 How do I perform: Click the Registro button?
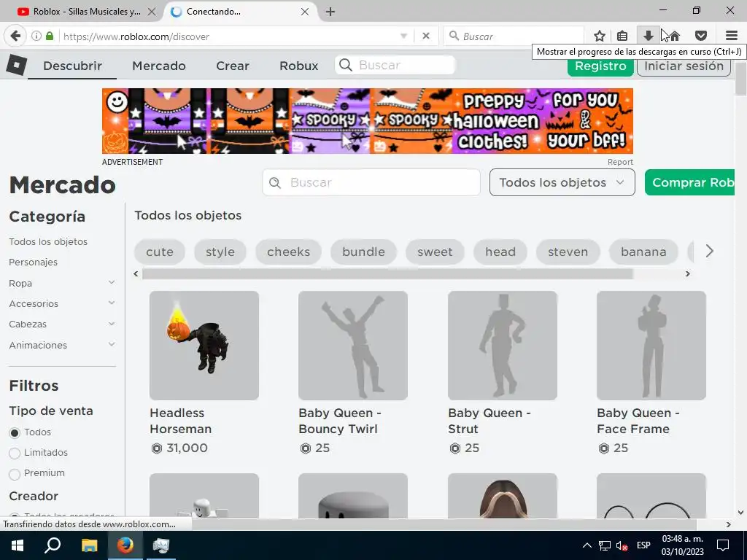[x=600, y=66]
